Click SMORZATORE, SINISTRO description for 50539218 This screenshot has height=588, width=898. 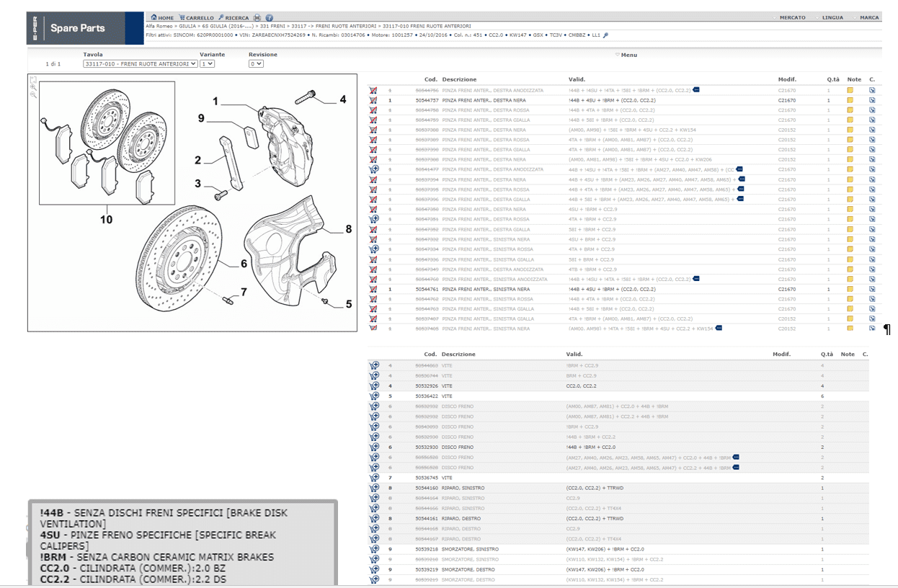(x=469, y=549)
